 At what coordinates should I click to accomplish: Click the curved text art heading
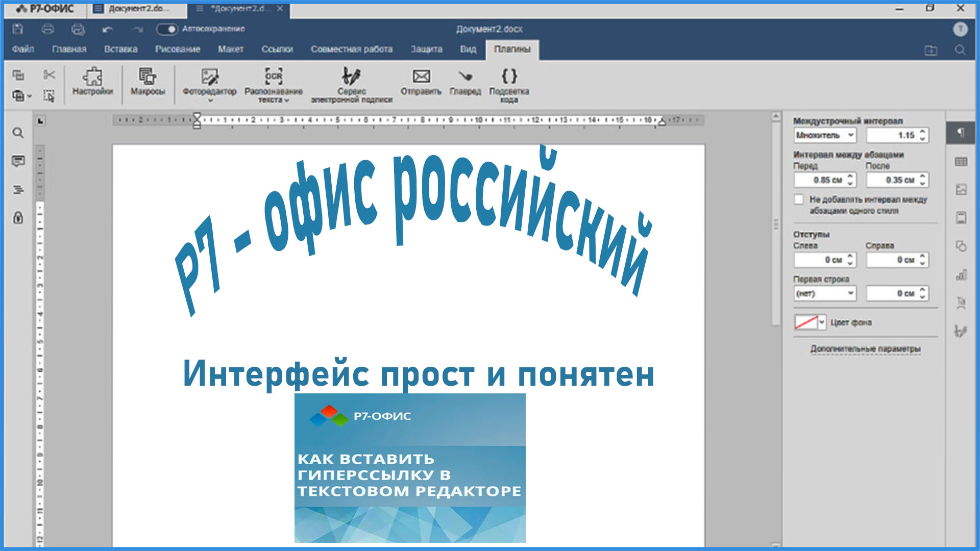point(413,230)
